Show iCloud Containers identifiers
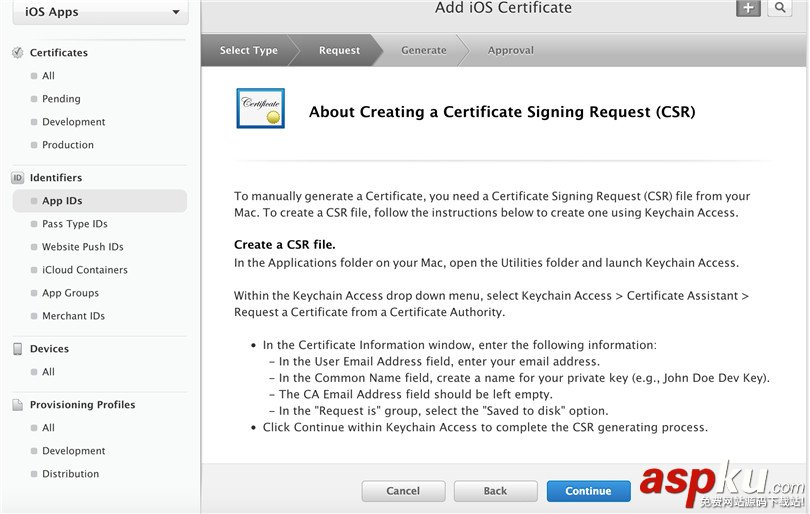 coord(84,270)
